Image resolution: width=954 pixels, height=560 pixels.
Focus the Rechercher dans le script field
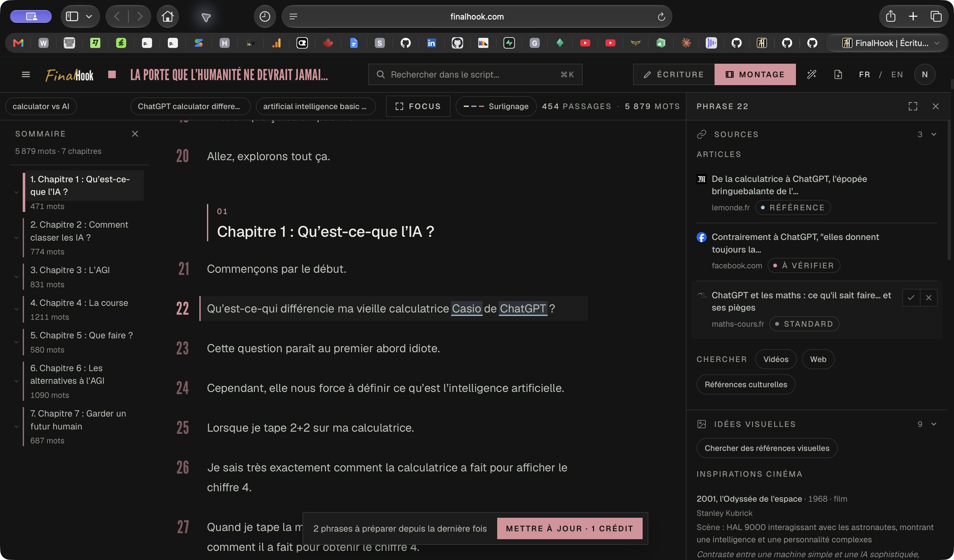(x=475, y=74)
